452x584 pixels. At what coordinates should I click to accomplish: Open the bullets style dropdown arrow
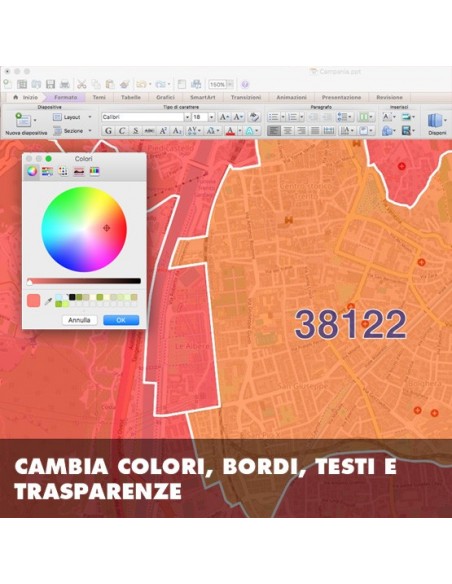282,117
